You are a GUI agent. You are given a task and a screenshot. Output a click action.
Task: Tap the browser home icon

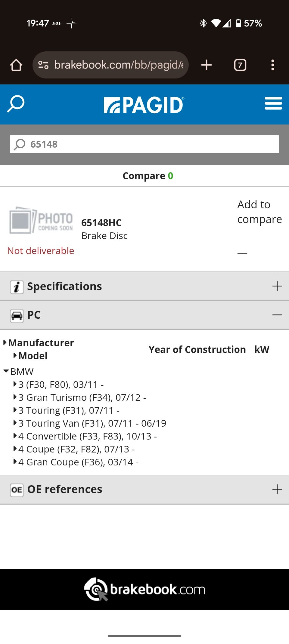pos(16,65)
